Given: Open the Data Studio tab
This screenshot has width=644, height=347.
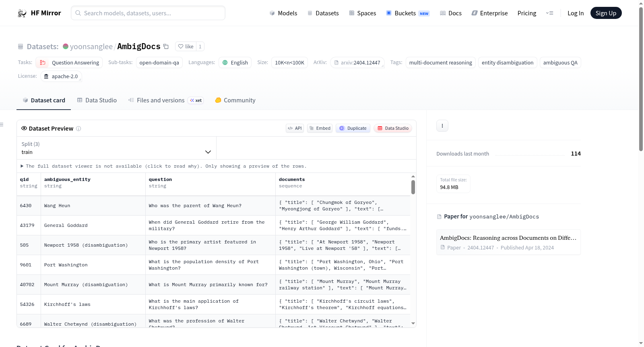Looking at the screenshot, I should pyautogui.click(x=97, y=100).
